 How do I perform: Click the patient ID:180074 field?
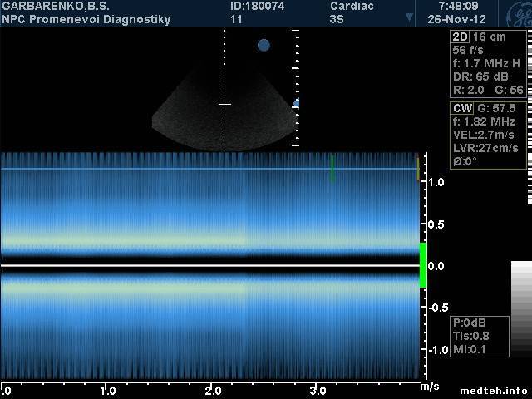(255, 7)
